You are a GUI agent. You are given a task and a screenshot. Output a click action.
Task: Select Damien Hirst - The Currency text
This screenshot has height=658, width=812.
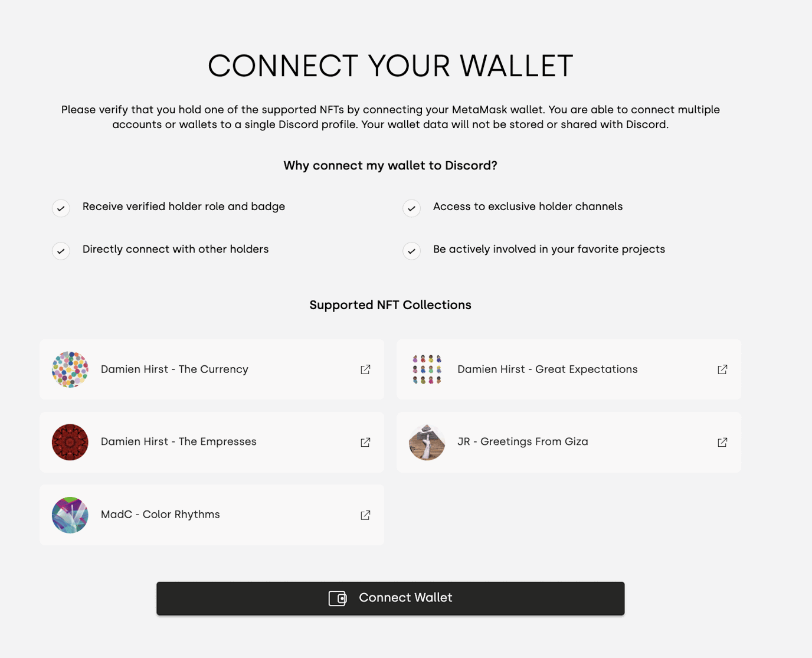pos(175,369)
